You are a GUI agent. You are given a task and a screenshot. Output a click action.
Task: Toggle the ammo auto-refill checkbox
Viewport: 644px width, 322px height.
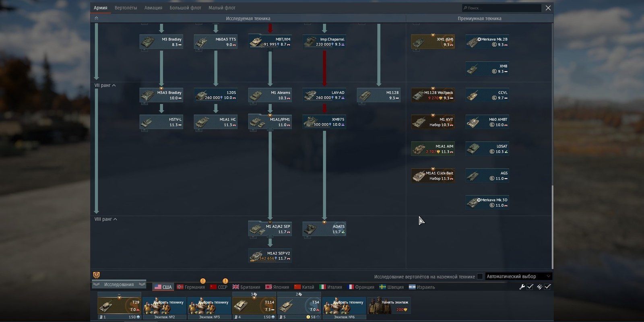[547, 287]
